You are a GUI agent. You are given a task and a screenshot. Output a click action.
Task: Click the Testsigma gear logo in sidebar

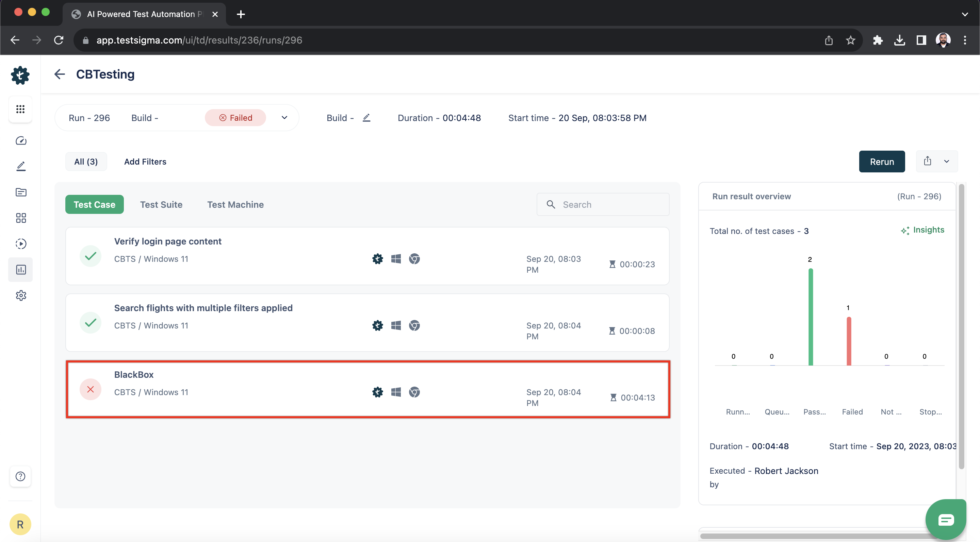pos(20,75)
